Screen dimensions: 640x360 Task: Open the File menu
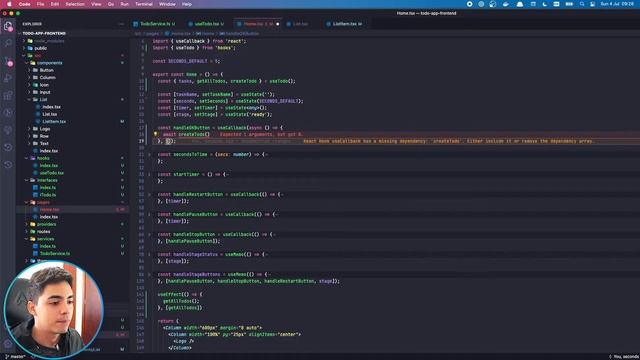pyautogui.click(x=40, y=4)
